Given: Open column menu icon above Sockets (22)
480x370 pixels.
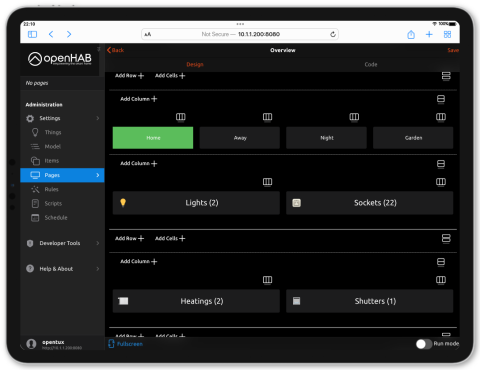Looking at the screenshot, I should (x=441, y=182).
